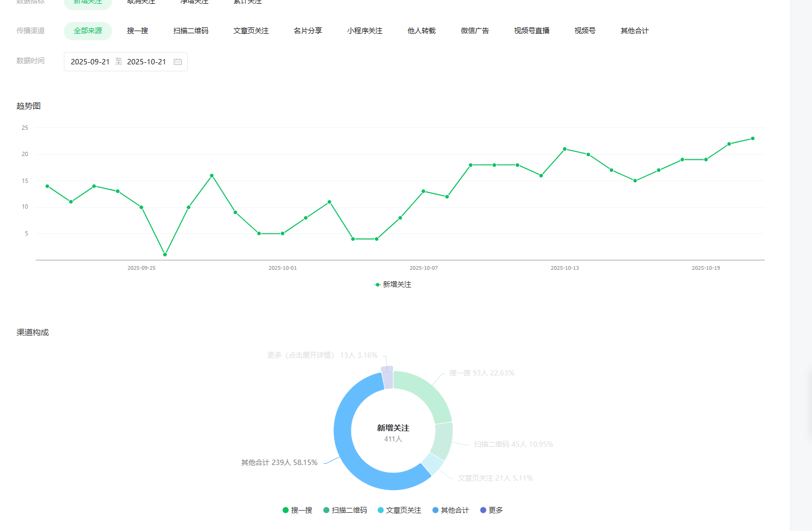Screen dimensions: 812x531
Task: Click the cyan 文章页关注 legend dot
Action: coord(381,510)
